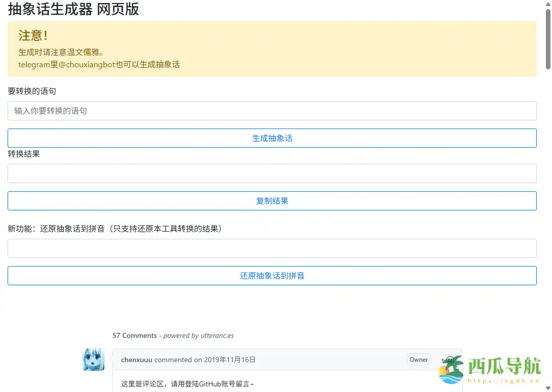The width and height of the screenshot is (552, 392).
Task: Click the Owner badge on the comment
Action: click(x=418, y=360)
